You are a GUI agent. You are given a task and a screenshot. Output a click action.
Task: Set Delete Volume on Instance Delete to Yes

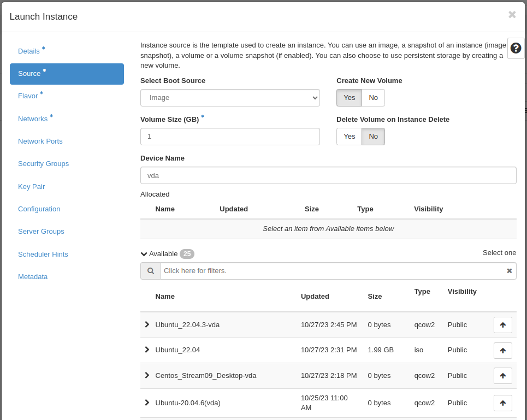point(349,137)
